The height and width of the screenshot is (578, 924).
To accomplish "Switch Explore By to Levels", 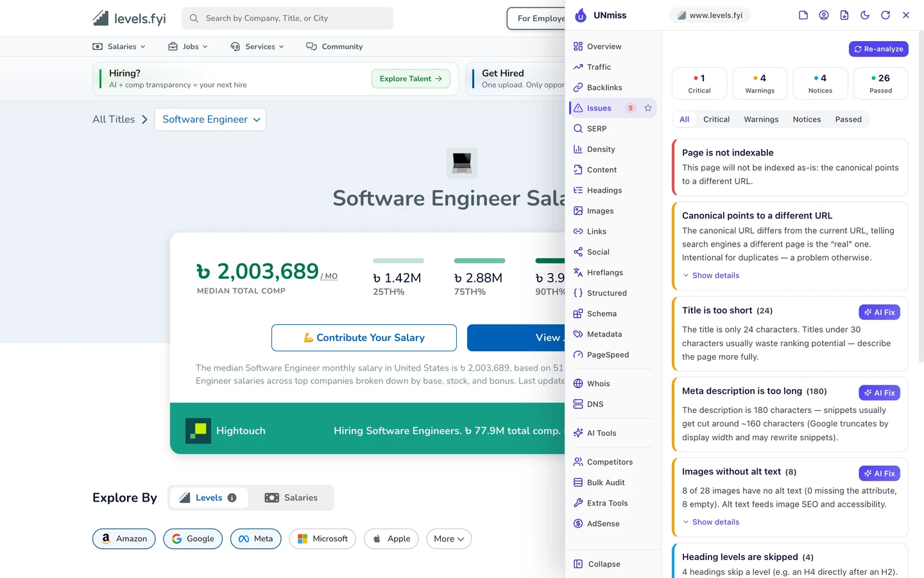I will (209, 498).
